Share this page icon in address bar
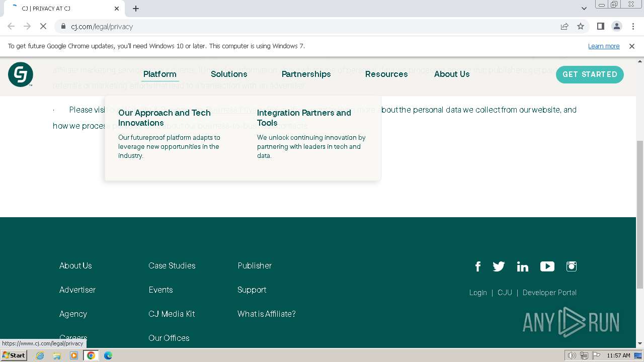 [565, 26]
